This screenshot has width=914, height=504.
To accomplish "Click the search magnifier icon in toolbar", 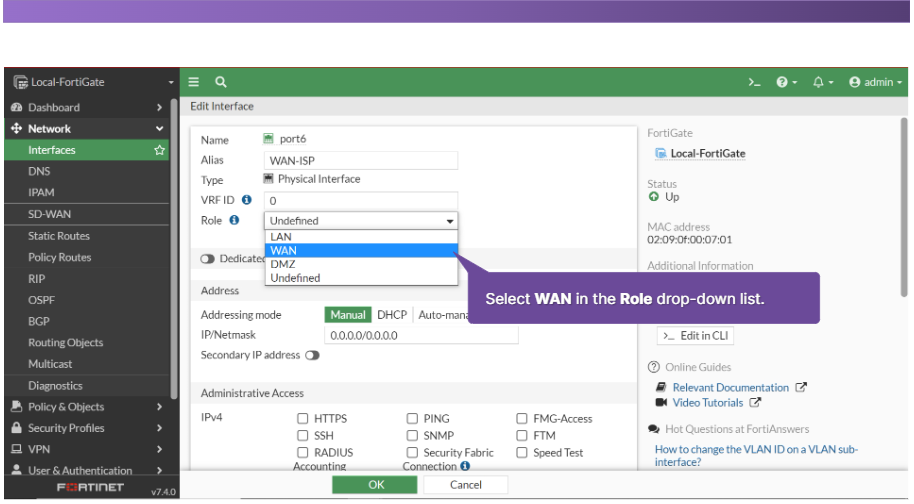I will 220,82.
